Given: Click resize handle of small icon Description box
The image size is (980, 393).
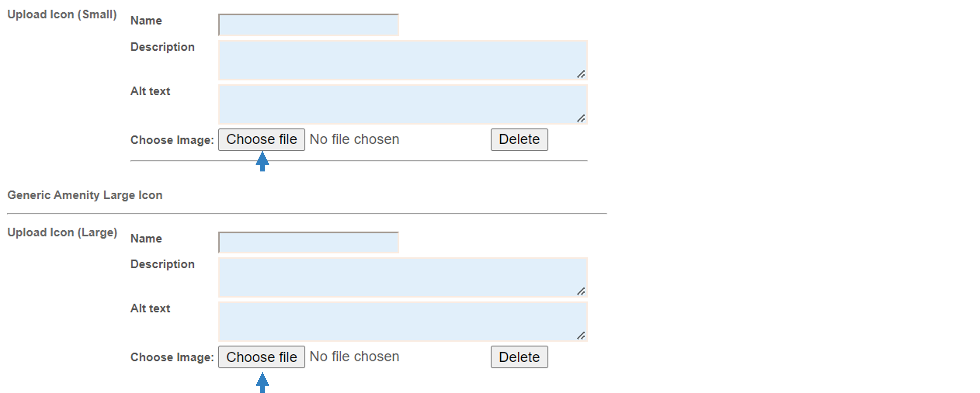Looking at the screenshot, I should pyautogui.click(x=581, y=74).
